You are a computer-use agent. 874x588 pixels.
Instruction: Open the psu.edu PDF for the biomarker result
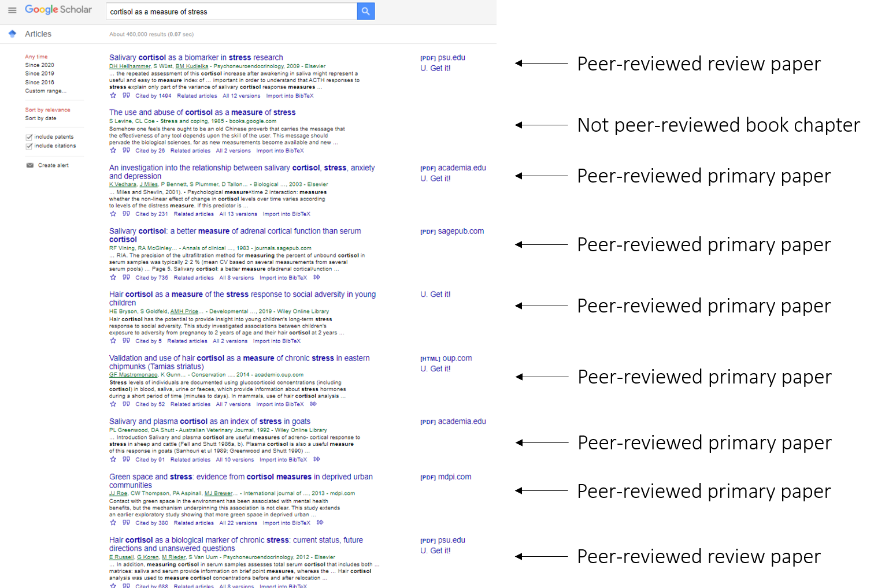[443, 58]
